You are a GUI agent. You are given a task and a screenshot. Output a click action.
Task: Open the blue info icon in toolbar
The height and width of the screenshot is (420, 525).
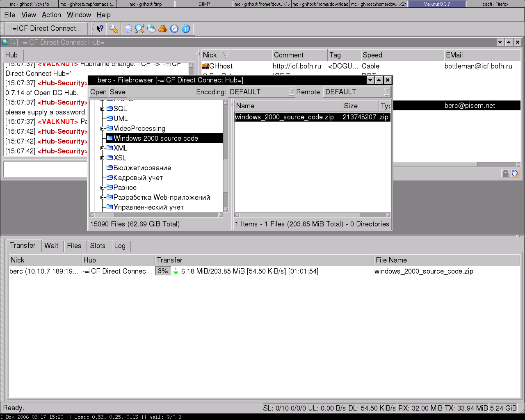click(x=186, y=29)
